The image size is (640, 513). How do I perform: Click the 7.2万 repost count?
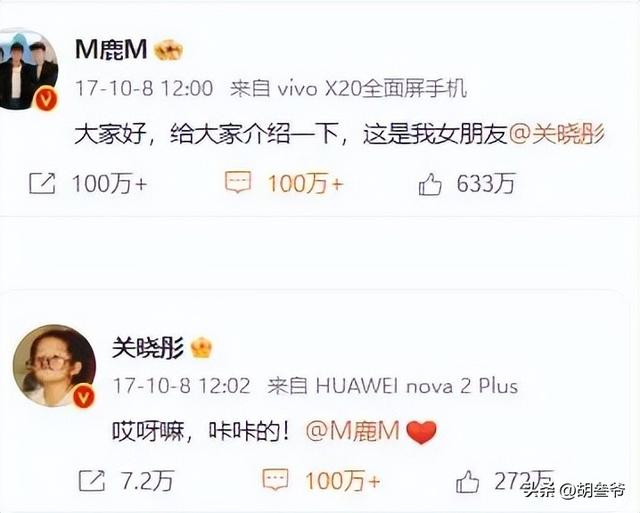point(147,480)
